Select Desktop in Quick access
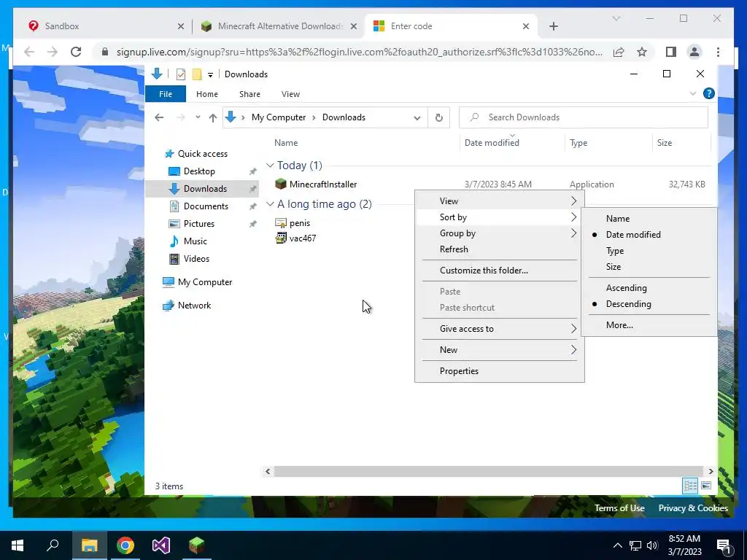The height and width of the screenshot is (560, 747). (199, 171)
